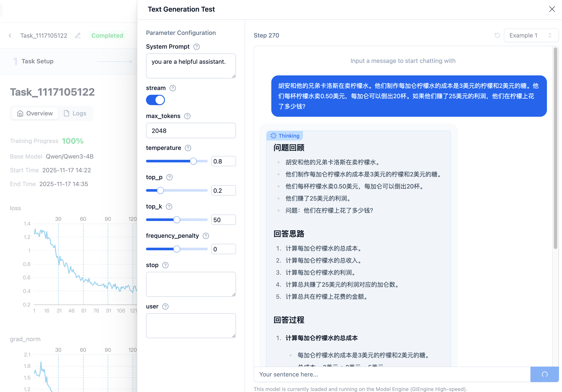Click inside the stop words text area
The width and height of the screenshot is (562, 392).
(191, 284)
